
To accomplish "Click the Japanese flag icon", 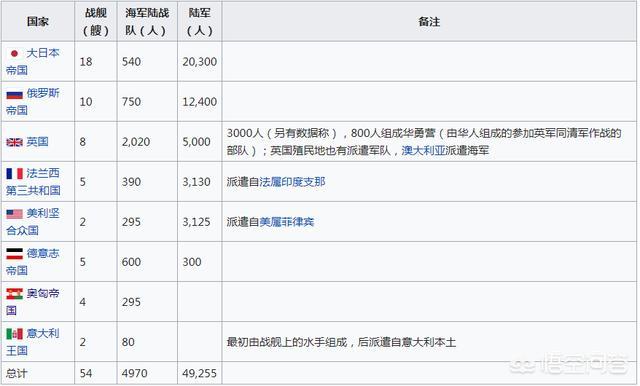I will coord(14,53).
